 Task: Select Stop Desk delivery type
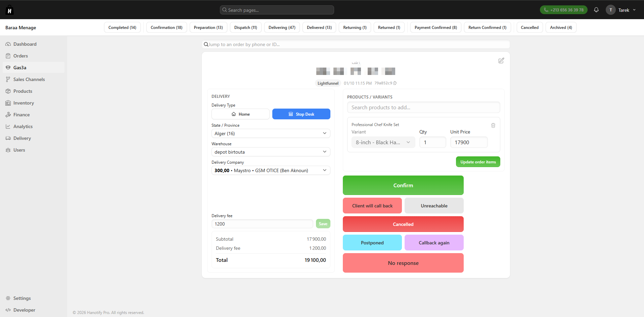click(x=301, y=114)
